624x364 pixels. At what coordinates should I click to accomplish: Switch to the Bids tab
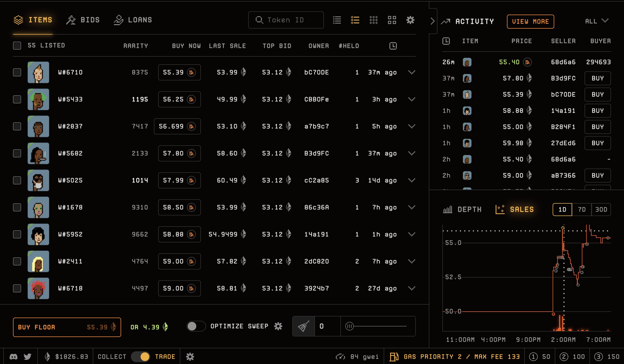(x=83, y=20)
